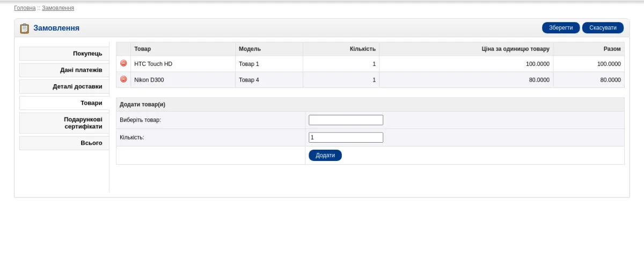Select the HTC Touch HD product name
The image size is (644, 265).
click(153, 64)
